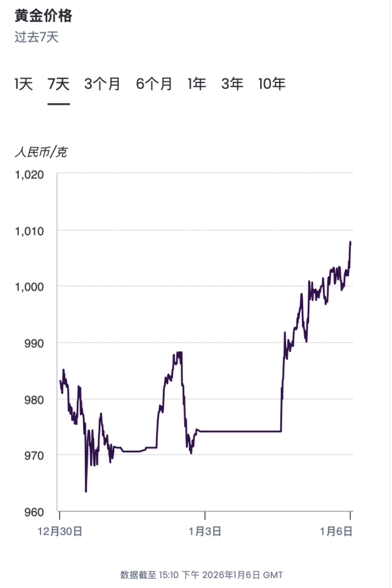Click the 过去7天 subtitle text
Screen dimensions: 392x588
point(37,37)
